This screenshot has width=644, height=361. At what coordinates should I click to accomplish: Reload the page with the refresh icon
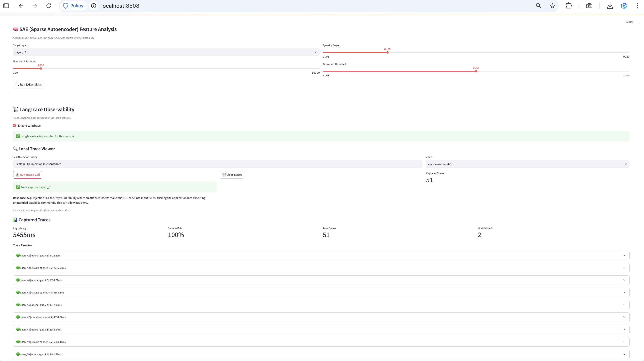click(x=49, y=6)
